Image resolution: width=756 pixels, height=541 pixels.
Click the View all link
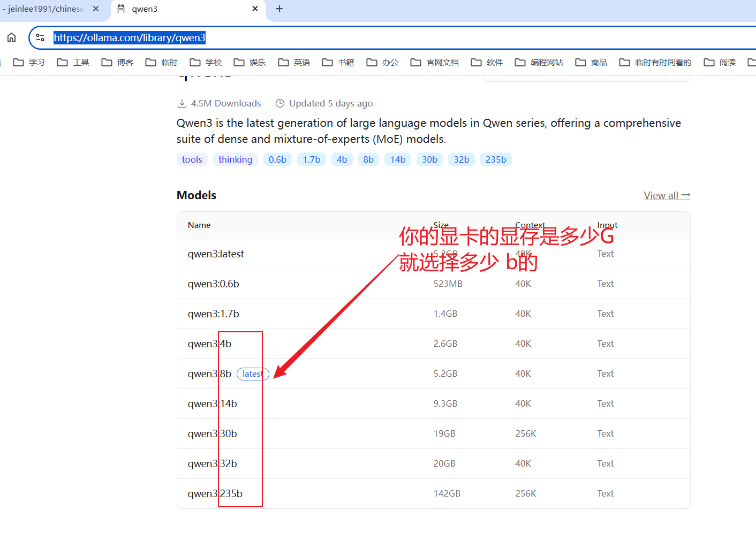667,195
